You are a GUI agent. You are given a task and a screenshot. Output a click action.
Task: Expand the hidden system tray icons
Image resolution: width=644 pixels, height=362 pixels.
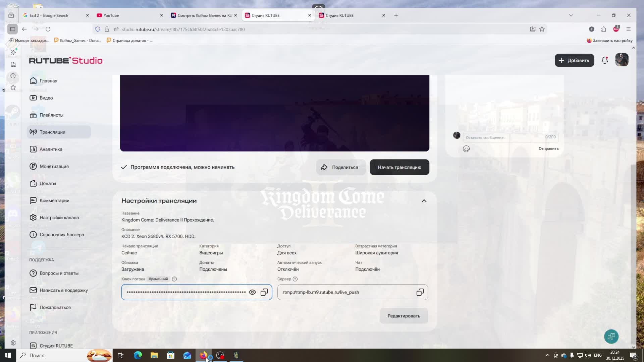click(x=547, y=355)
